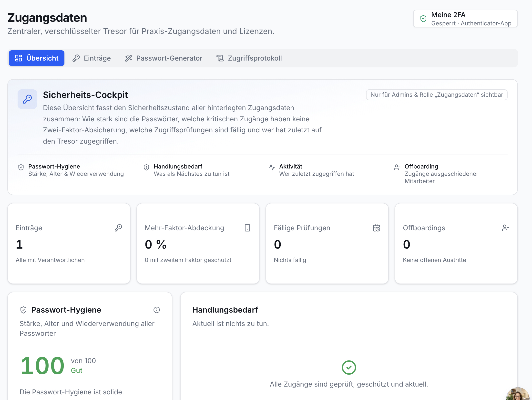Click 'Aktuell ist nichts zu tun.' text

click(230, 324)
